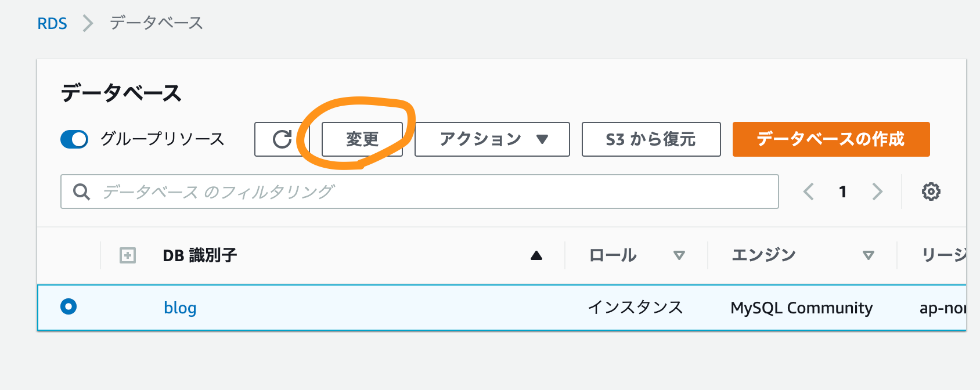Sort by エンジン column arrow
This screenshot has height=390, width=980.
[x=869, y=255]
